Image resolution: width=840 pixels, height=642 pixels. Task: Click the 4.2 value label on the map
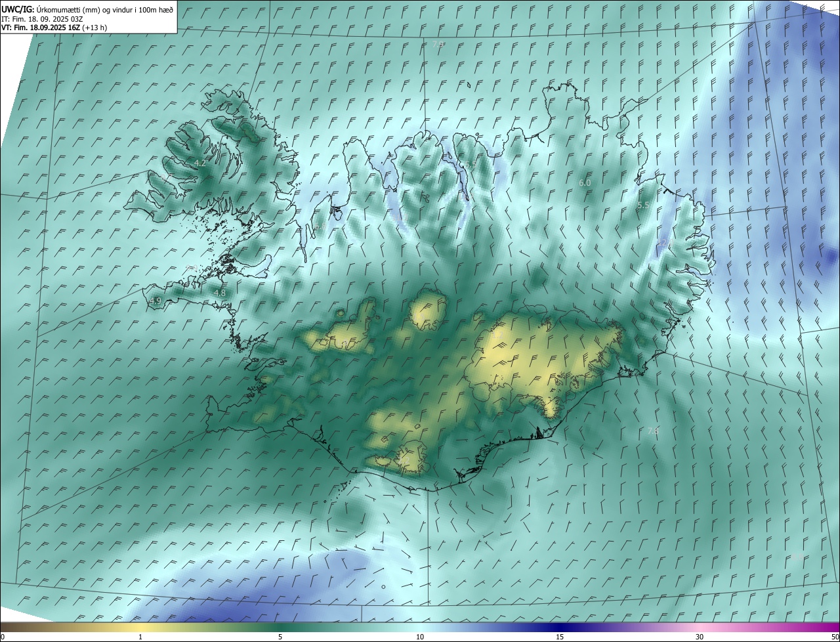200,163
